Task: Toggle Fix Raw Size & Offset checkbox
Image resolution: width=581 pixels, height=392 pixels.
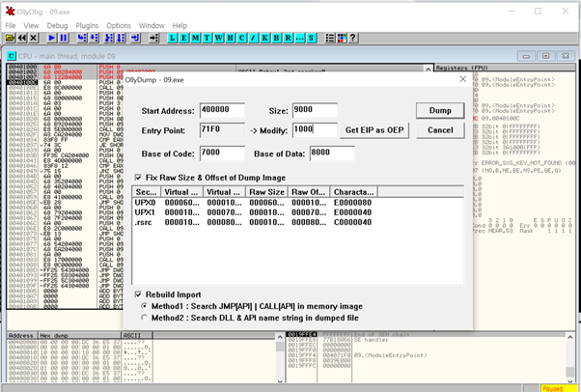Action: pyautogui.click(x=138, y=178)
